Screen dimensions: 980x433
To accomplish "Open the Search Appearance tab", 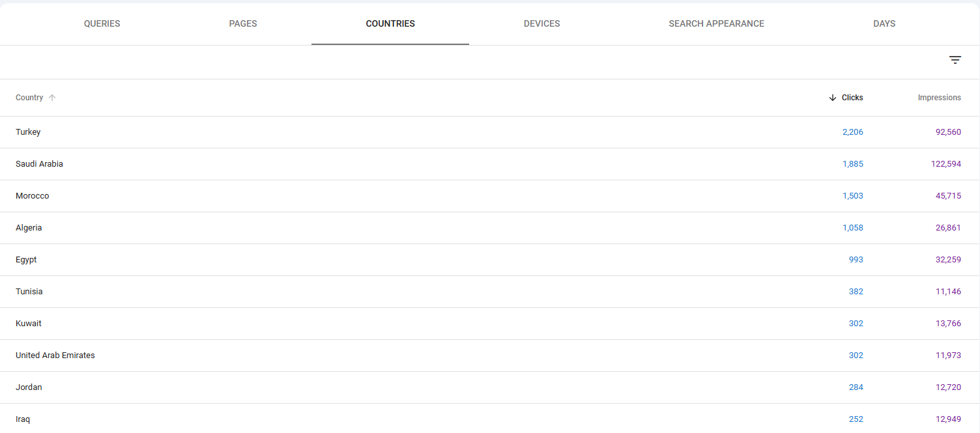I will (716, 23).
